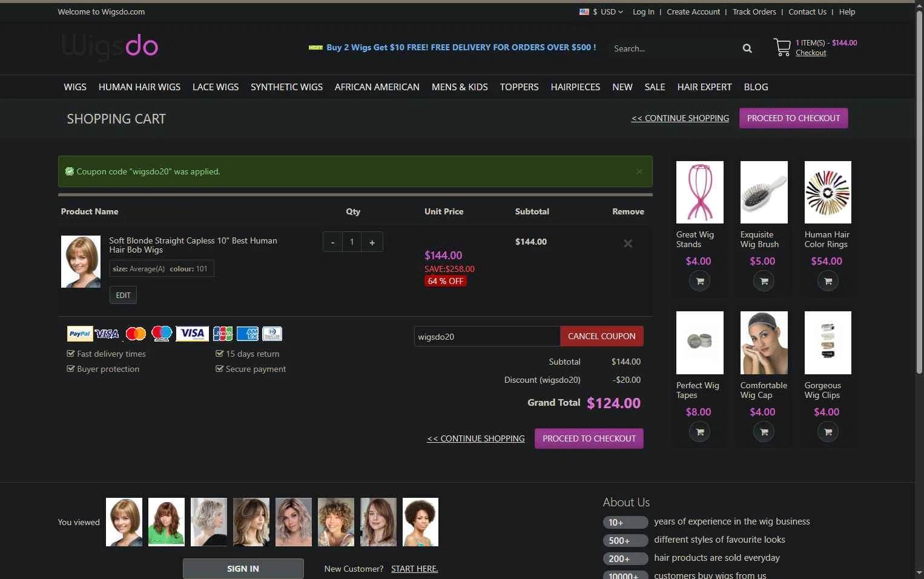Open the Human Hair Color Rings thumbnail
Viewport: 924px width, 579px height.
tap(828, 192)
